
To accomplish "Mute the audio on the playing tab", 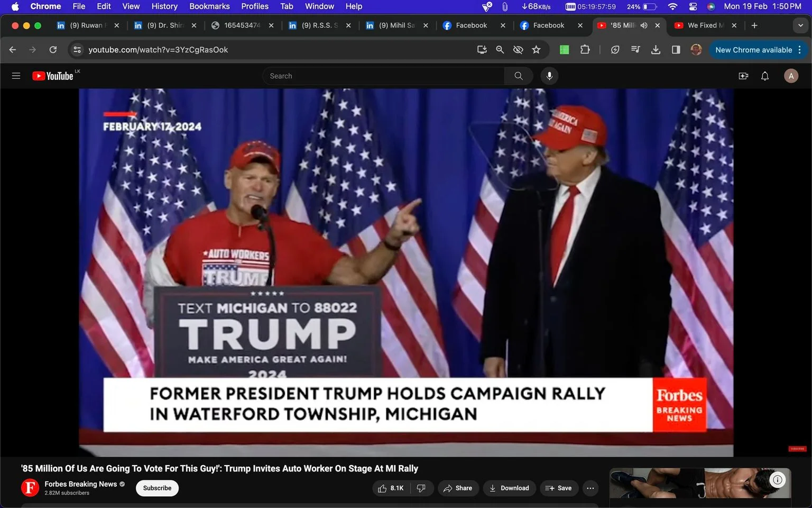I will (x=644, y=25).
